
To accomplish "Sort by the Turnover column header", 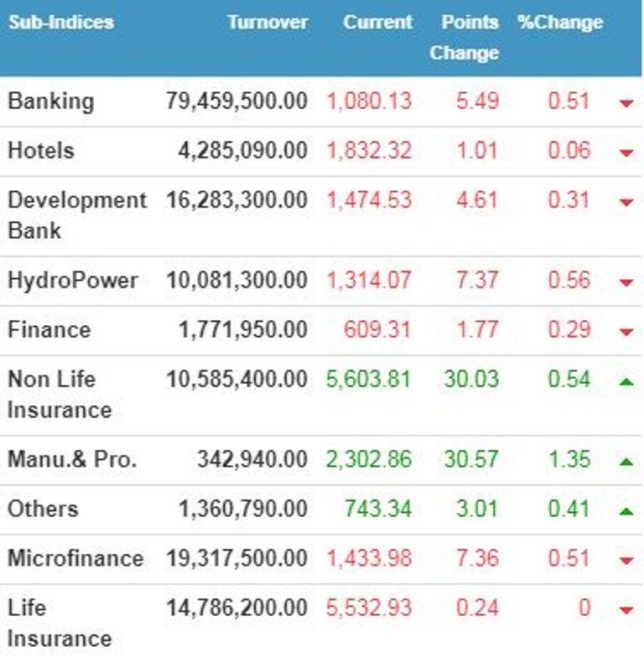I will (267, 23).
